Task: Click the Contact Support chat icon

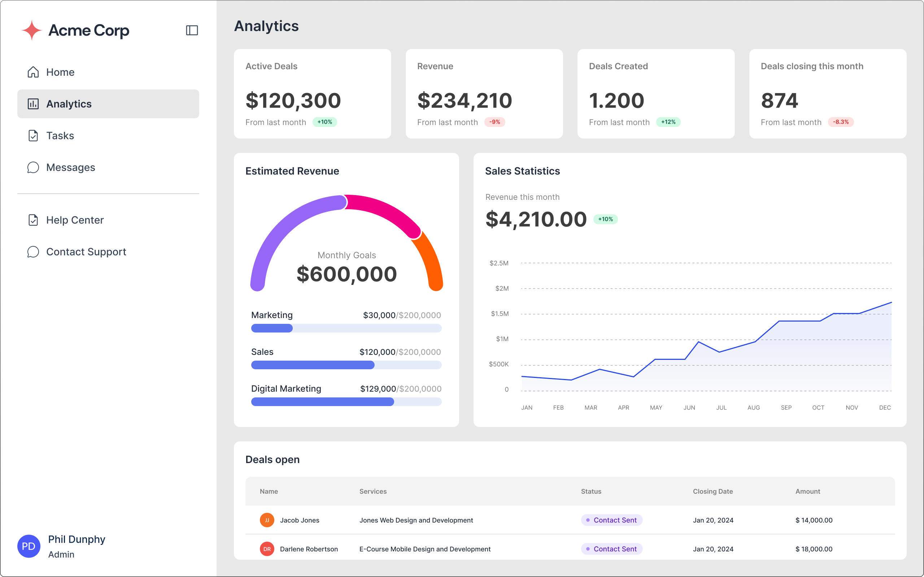Action: (33, 252)
